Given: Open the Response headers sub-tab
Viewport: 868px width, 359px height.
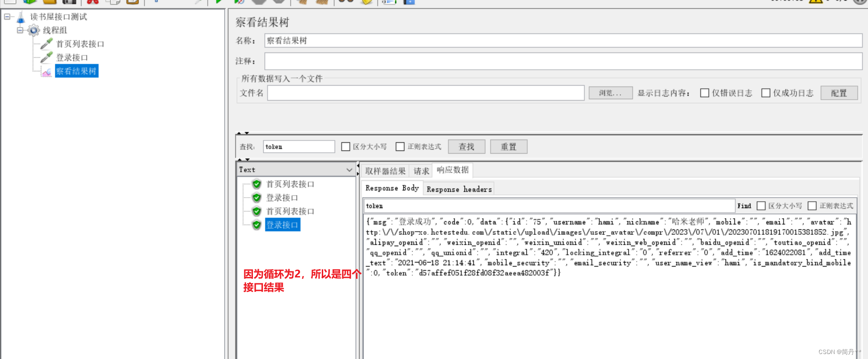Looking at the screenshot, I should tap(459, 189).
